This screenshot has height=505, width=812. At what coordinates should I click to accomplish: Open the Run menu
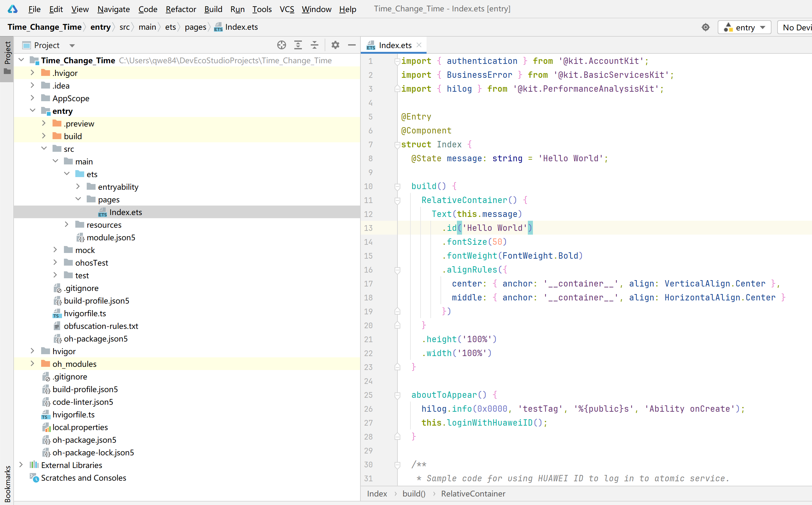(237, 9)
